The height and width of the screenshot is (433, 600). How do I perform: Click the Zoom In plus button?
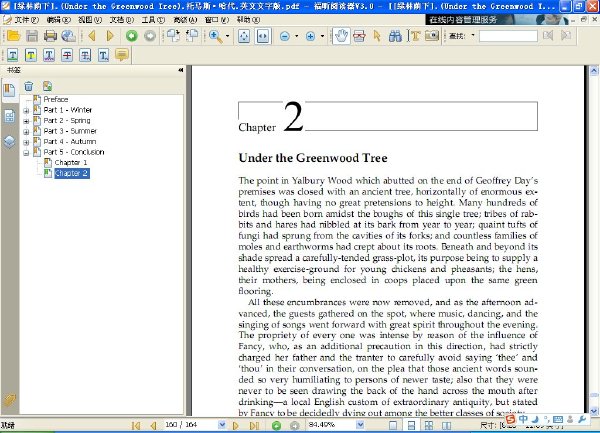pos(310,36)
